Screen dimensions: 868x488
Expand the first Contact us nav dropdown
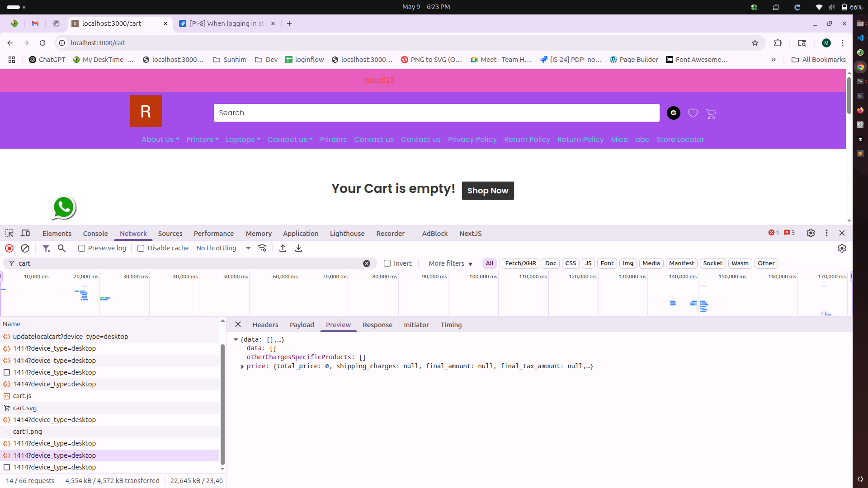pyautogui.click(x=290, y=140)
